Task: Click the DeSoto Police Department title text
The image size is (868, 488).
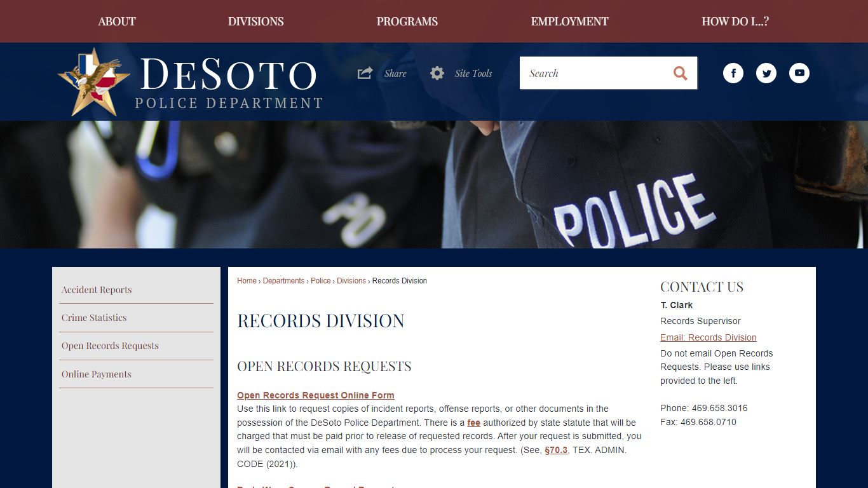Action: 229,83
